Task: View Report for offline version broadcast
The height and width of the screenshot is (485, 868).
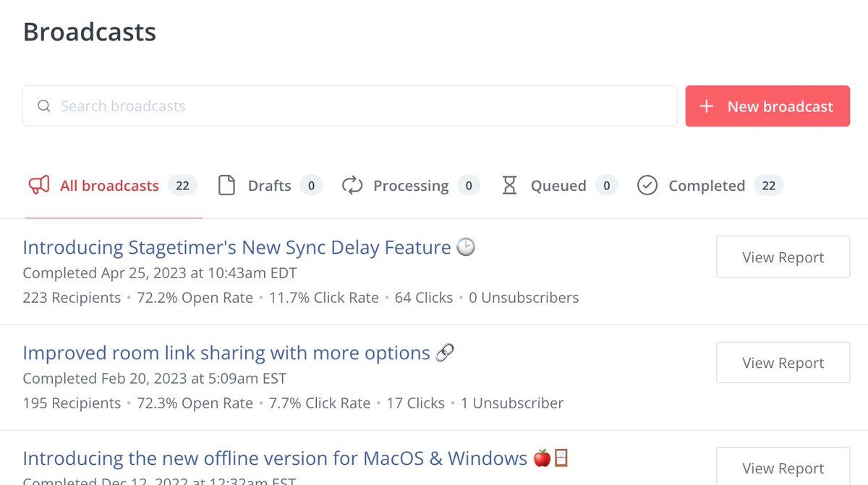Action: coord(783,466)
